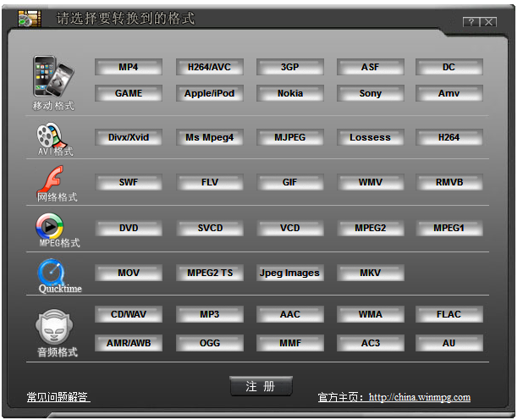Open help with the question mark button
This screenshot has width=523, height=420.
(471, 22)
